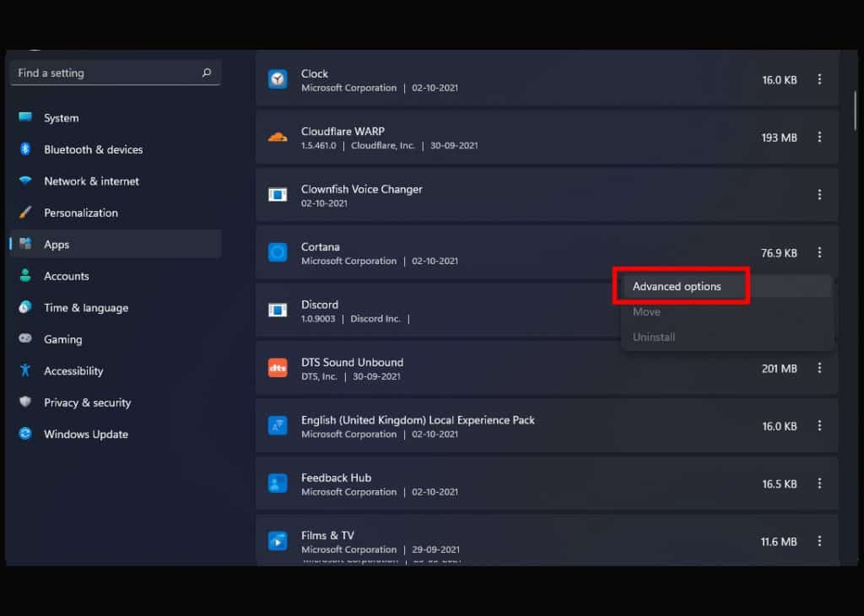Go to Gaming settings
This screenshot has height=616, width=864.
tap(116, 339)
